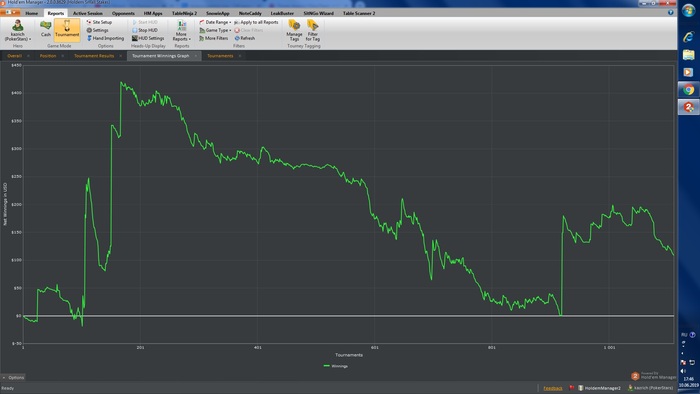Launch Internet Explorer from the taskbar
Screen dimensions: 700x394
point(688,37)
